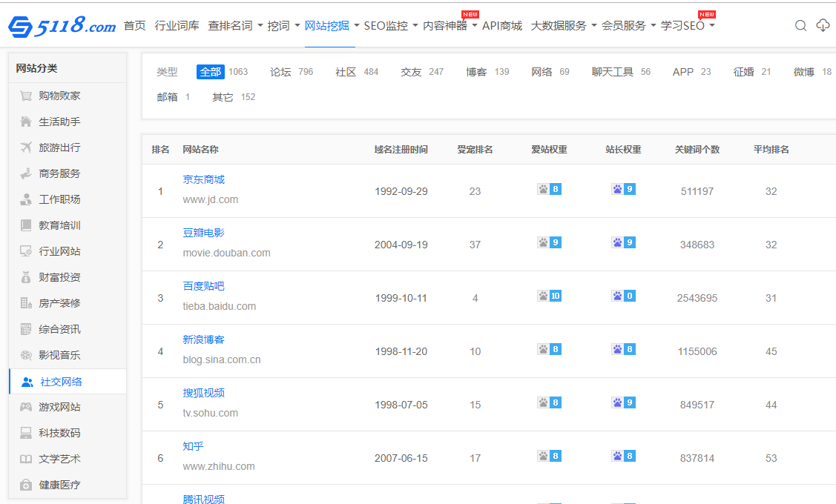Click the people icon beside 社交网络

click(27, 382)
